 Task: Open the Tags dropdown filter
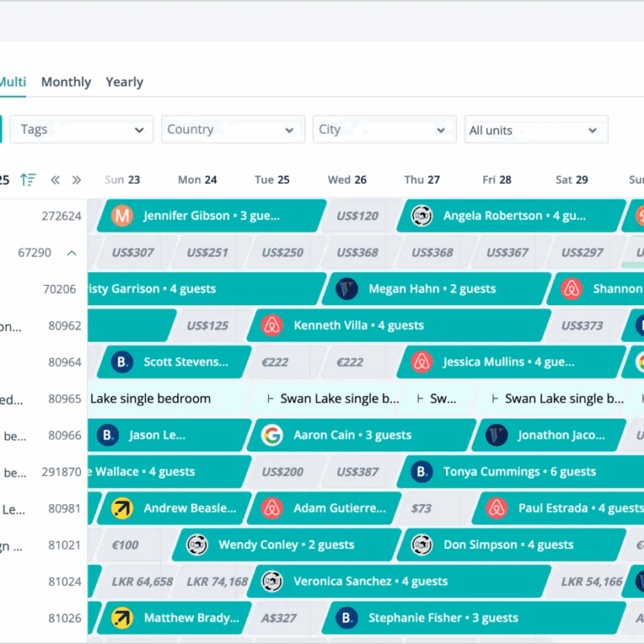pyautogui.click(x=80, y=130)
